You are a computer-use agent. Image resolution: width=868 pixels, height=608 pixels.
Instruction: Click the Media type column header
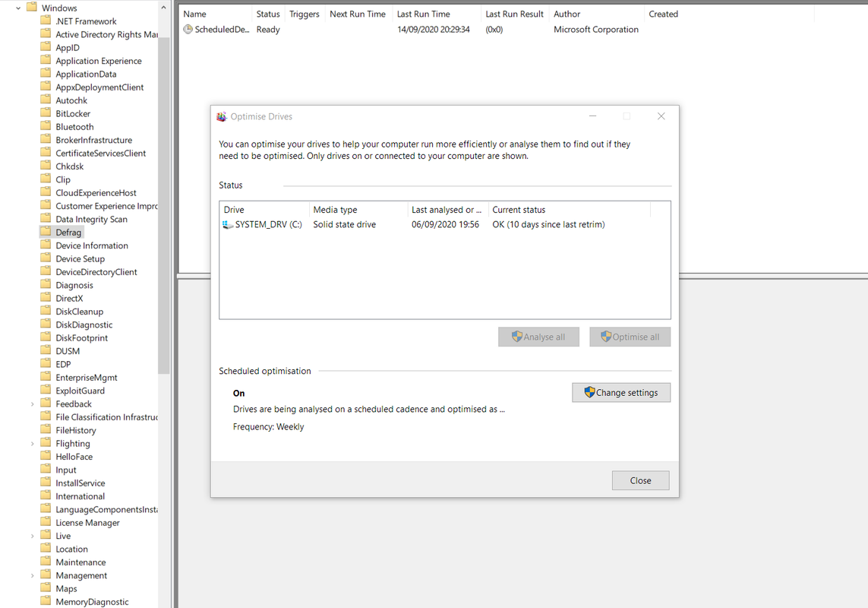[358, 210]
